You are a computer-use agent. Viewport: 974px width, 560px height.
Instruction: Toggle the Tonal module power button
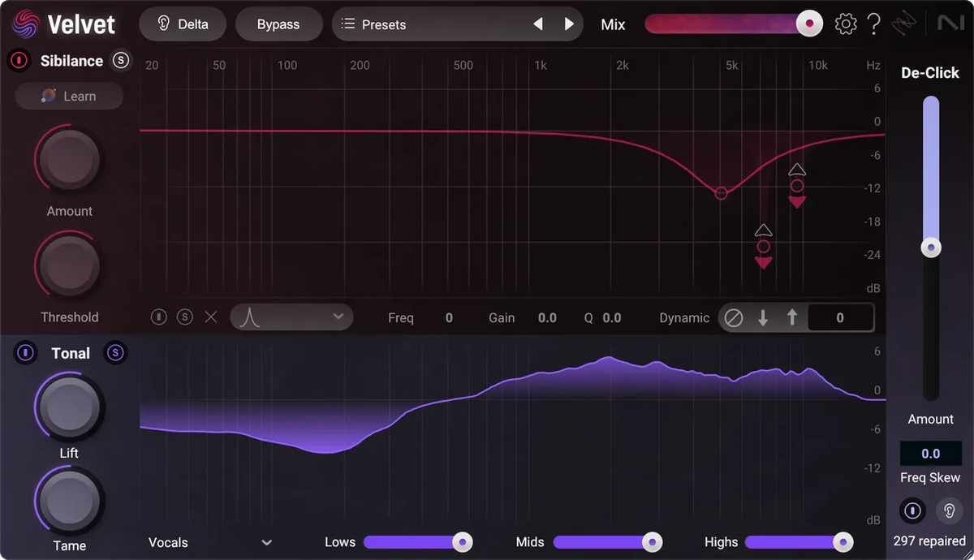pyautogui.click(x=25, y=353)
